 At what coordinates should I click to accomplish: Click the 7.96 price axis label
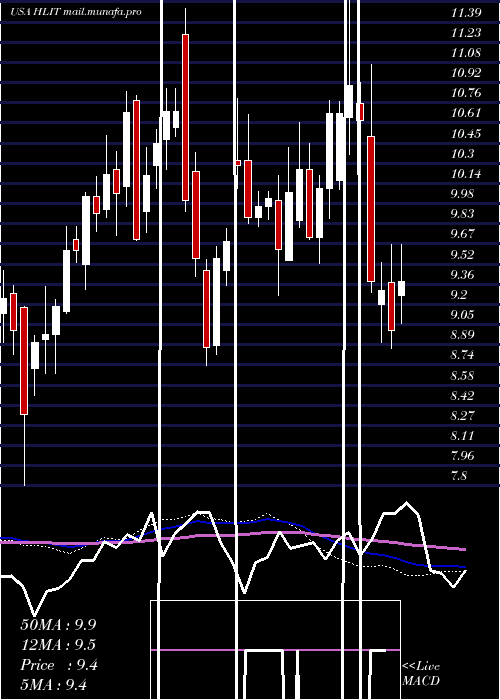[x=462, y=456]
